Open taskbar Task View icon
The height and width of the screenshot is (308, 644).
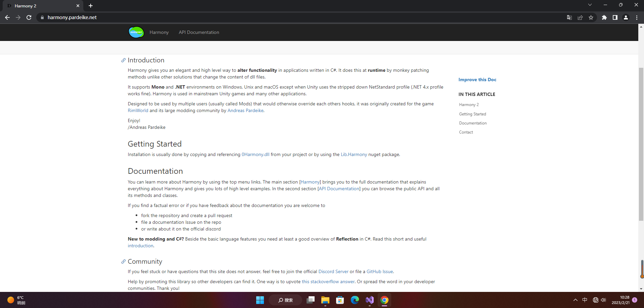click(311, 300)
